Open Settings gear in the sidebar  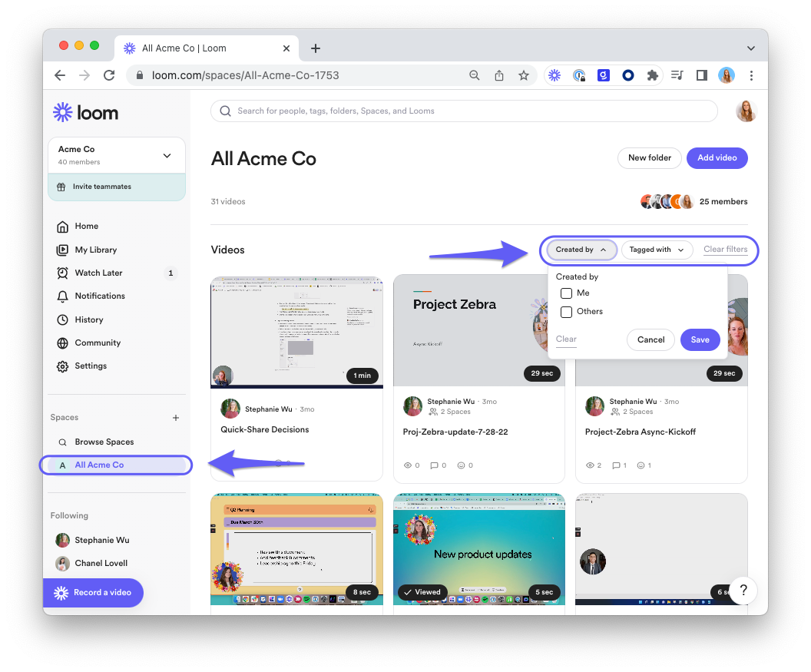91,366
